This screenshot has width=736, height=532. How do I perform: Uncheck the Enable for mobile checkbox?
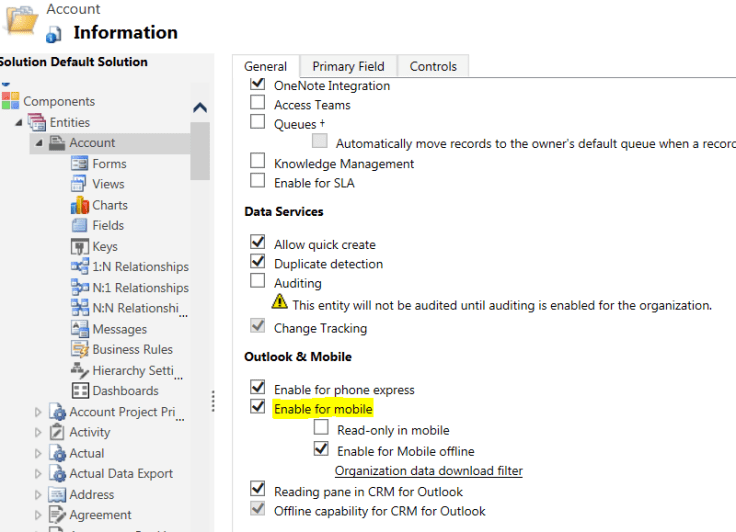pos(258,408)
